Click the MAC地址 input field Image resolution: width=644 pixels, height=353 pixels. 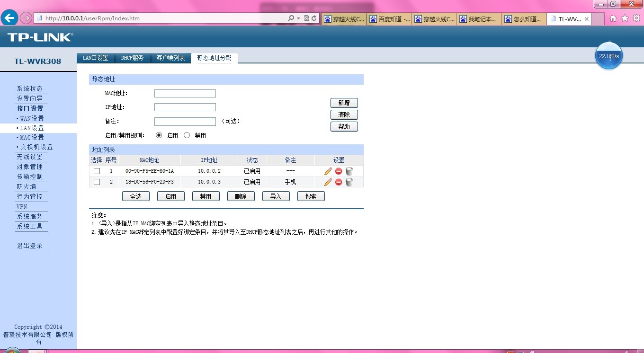pos(185,93)
